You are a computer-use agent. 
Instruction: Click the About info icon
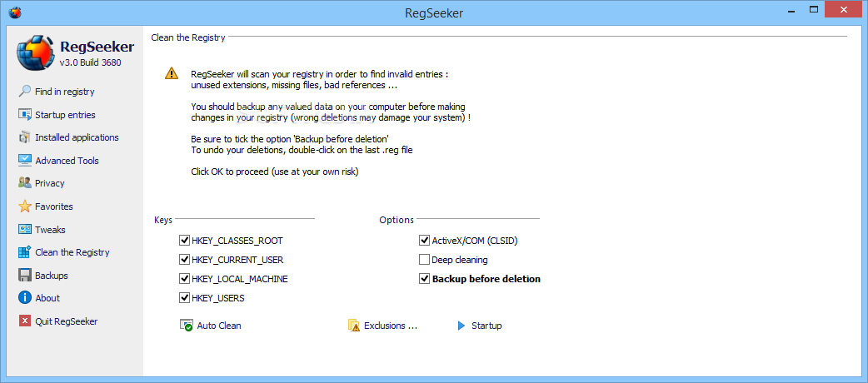pos(24,298)
